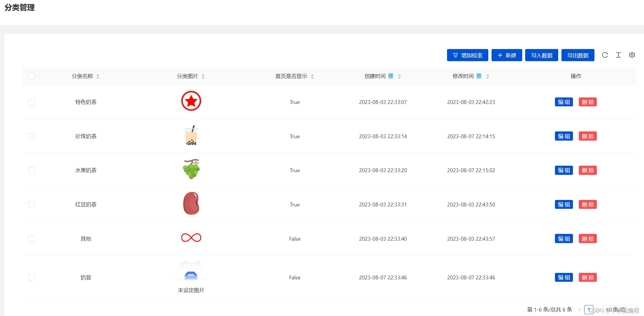Viewport: 644px width, 316px height.
Task: Click the 第 1-6 条/总共 6 条 summary
Action: [x=550, y=310]
